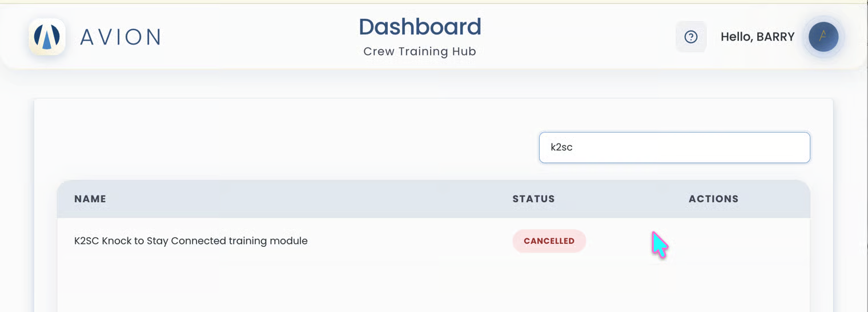868x312 pixels.
Task: Click the ACTIONS column header
Action: pos(713,199)
